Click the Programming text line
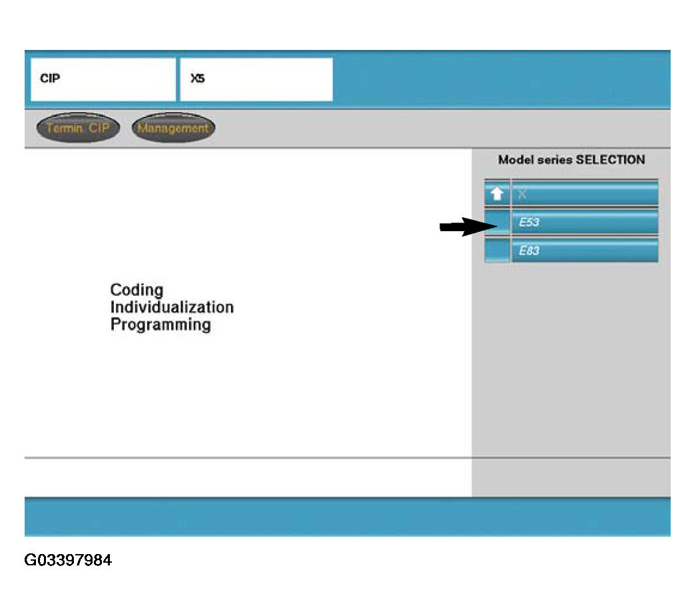 pyautogui.click(x=161, y=325)
